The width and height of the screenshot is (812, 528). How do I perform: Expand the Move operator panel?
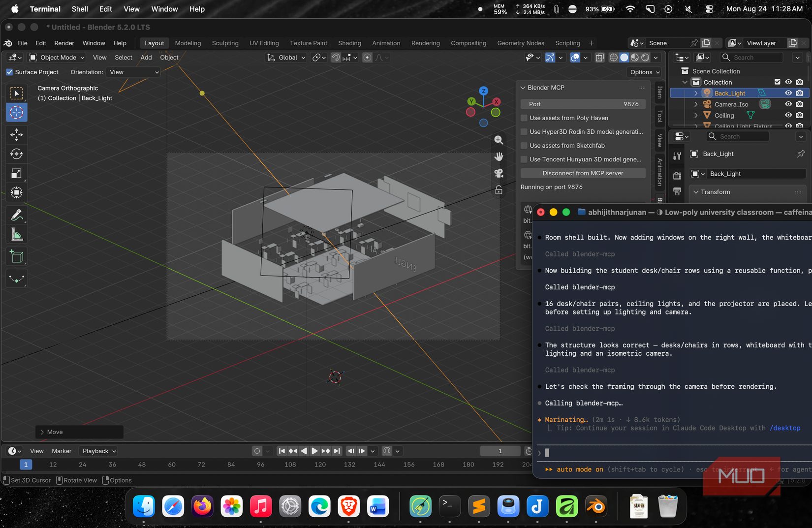[x=42, y=432]
